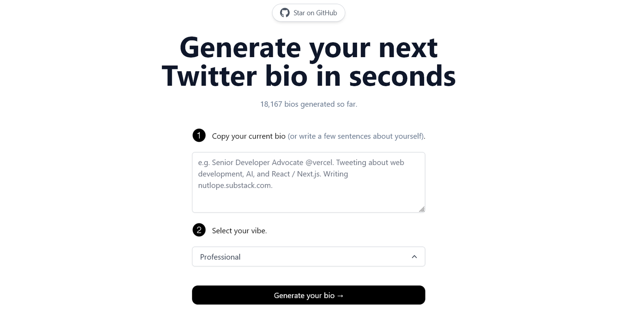Click the step 2 number badge
The image size is (644, 327).
[x=199, y=230]
